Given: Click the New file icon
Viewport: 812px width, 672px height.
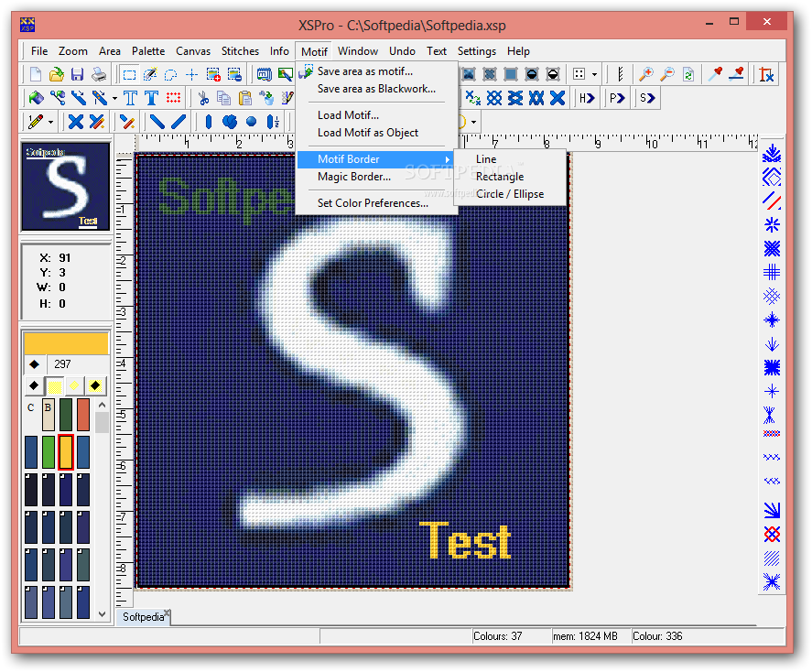Looking at the screenshot, I should tap(36, 74).
